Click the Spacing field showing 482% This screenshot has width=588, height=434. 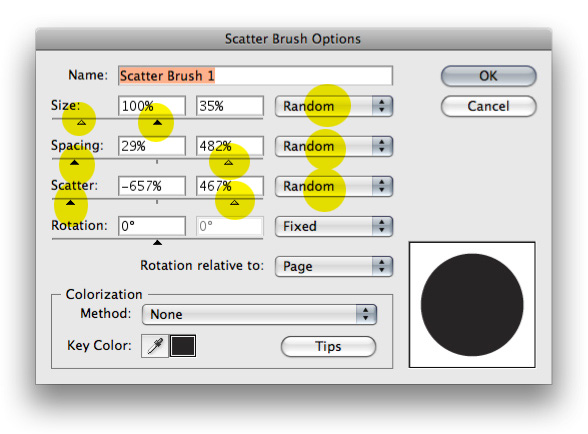(230, 146)
